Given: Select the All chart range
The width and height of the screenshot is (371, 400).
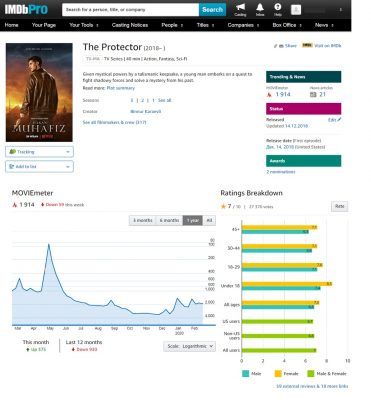Looking at the screenshot, I should coord(209,220).
